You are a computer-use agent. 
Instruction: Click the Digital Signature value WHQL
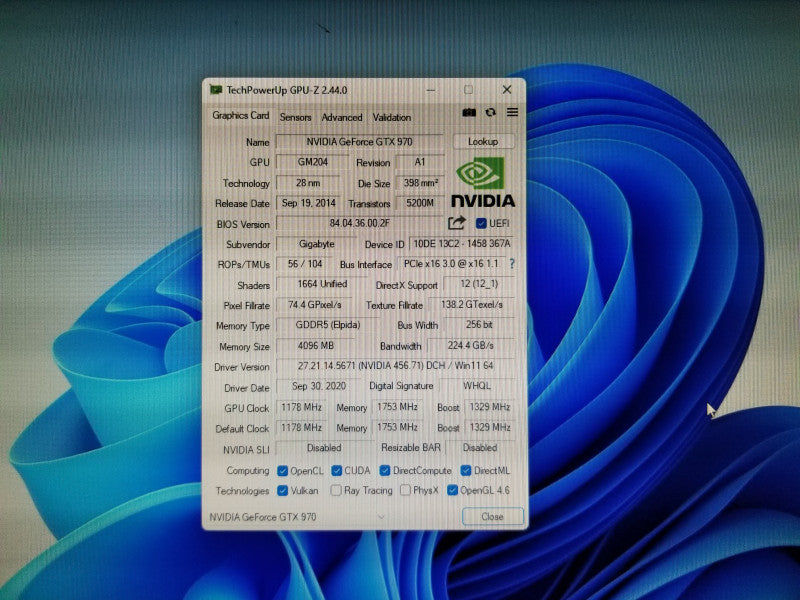(477, 386)
